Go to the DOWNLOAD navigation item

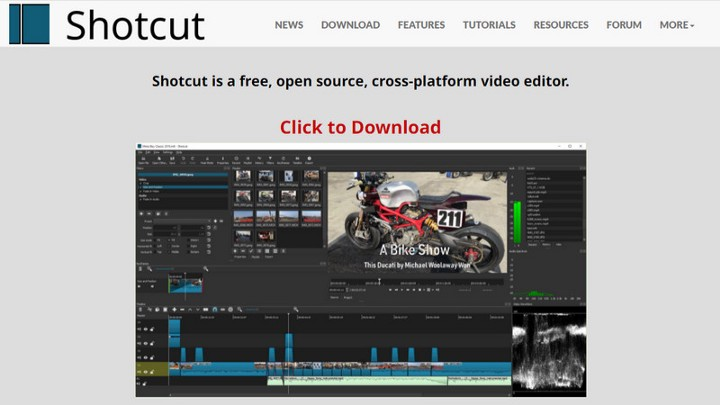[350, 25]
